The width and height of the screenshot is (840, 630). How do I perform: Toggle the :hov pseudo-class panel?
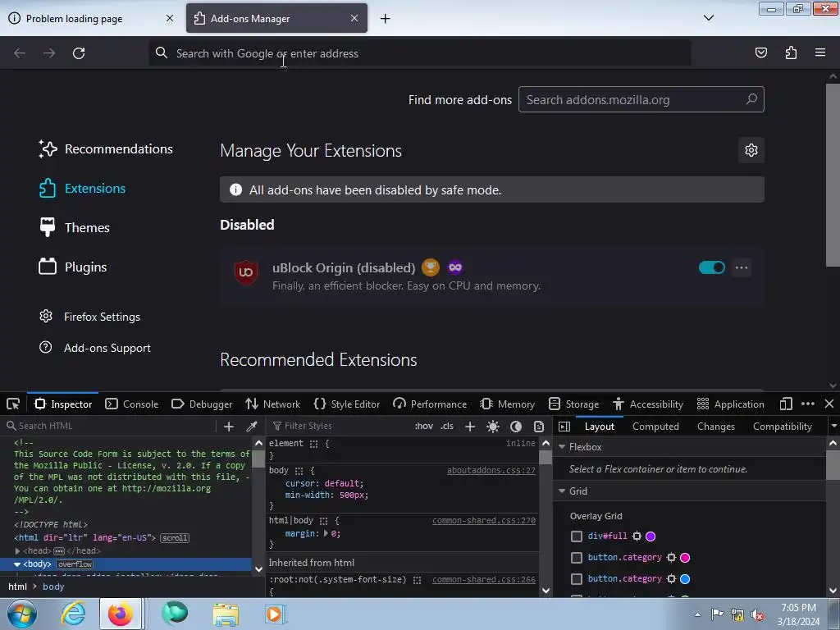click(423, 427)
